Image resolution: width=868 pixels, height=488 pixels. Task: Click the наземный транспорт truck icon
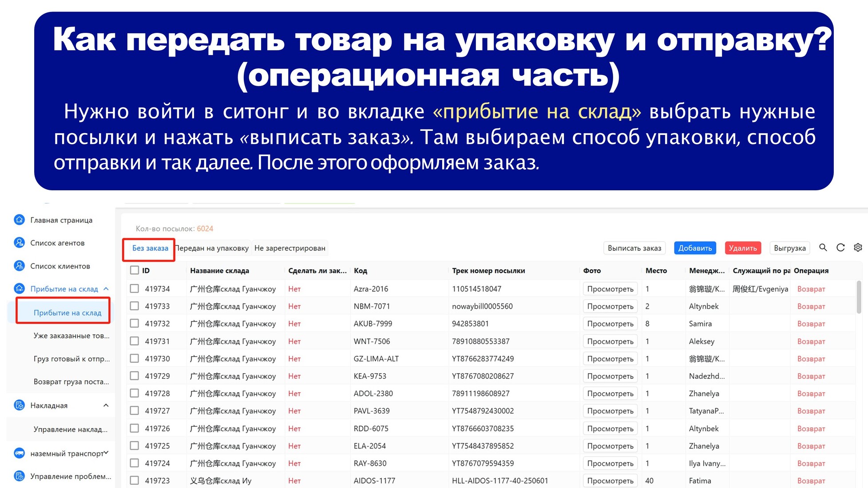19,453
